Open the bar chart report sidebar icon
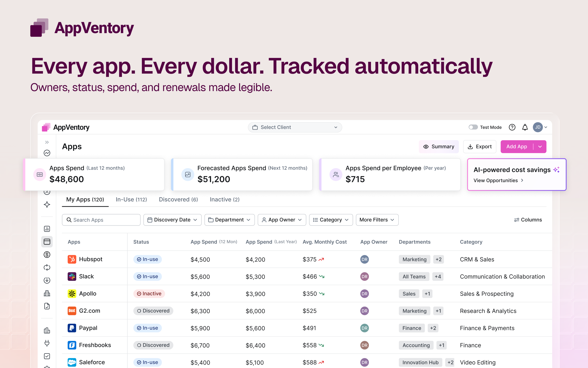The image size is (588, 368). [47, 229]
